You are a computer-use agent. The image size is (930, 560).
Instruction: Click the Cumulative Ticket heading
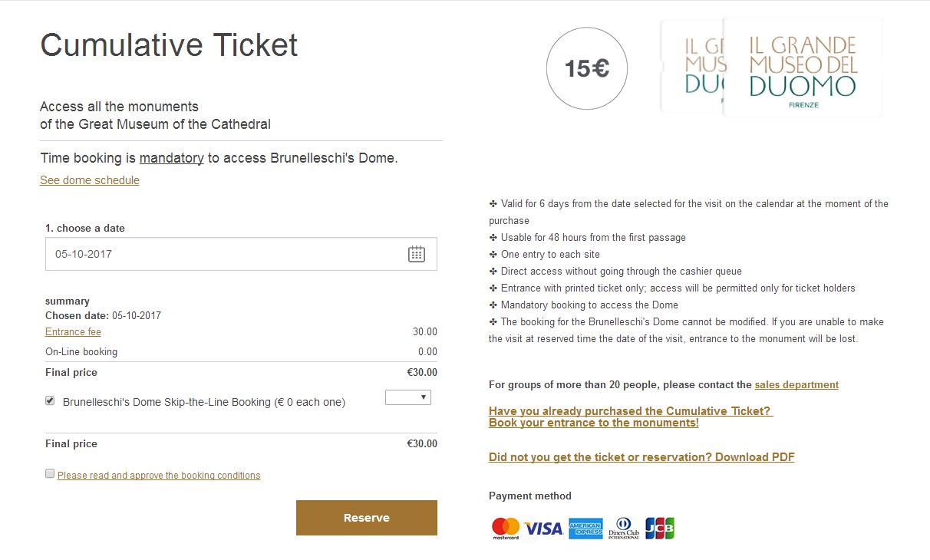coord(169,45)
